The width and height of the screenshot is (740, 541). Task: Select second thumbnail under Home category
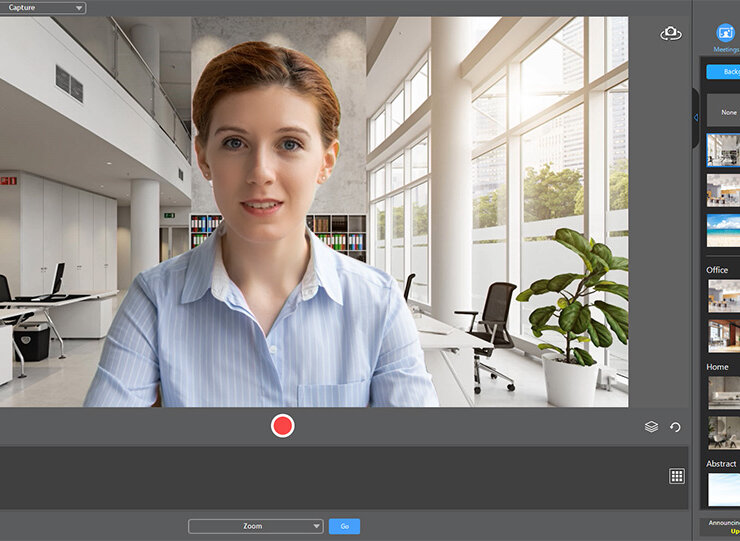click(x=723, y=432)
